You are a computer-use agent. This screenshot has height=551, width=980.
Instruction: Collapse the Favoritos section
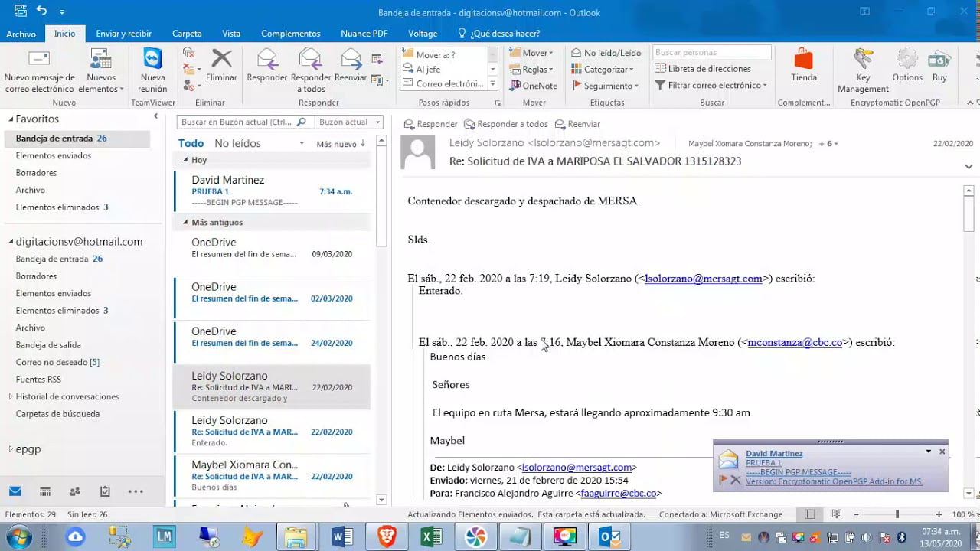click(11, 119)
